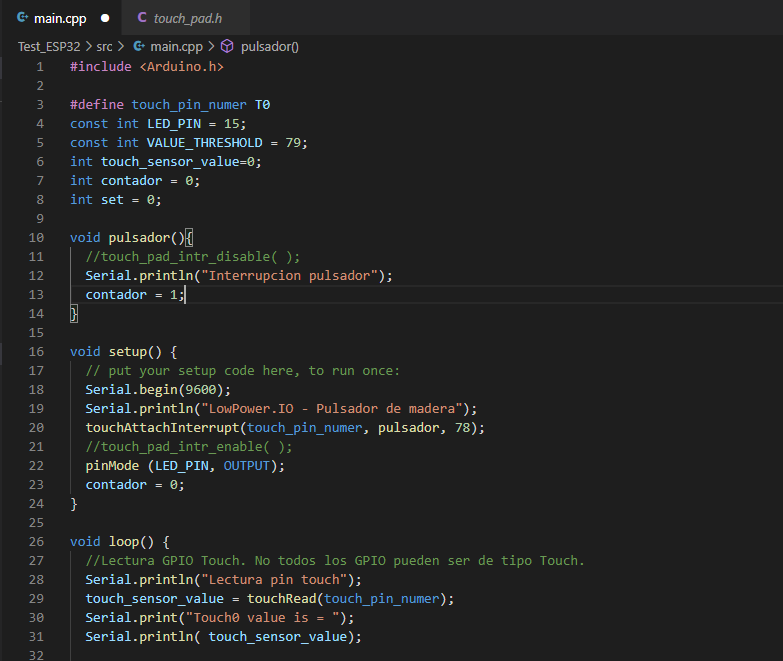Click on "#include <Arduino.h>" text

pos(147,66)
